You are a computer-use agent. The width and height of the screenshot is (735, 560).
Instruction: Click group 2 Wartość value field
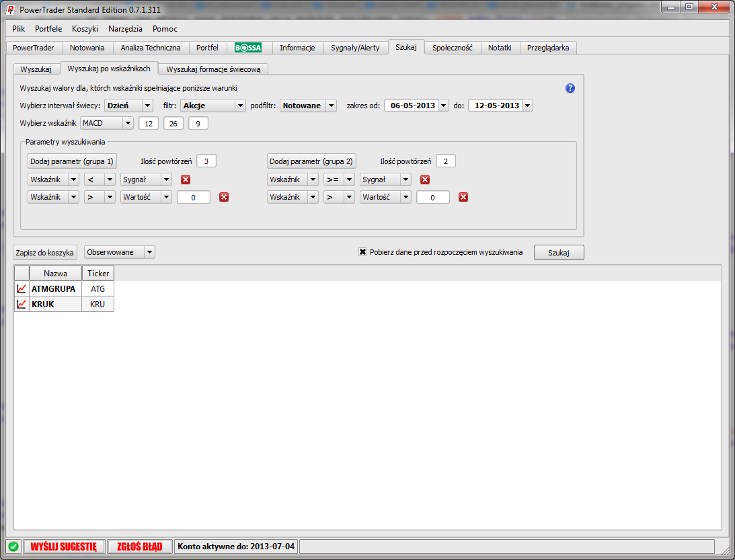tap(433, 197)
